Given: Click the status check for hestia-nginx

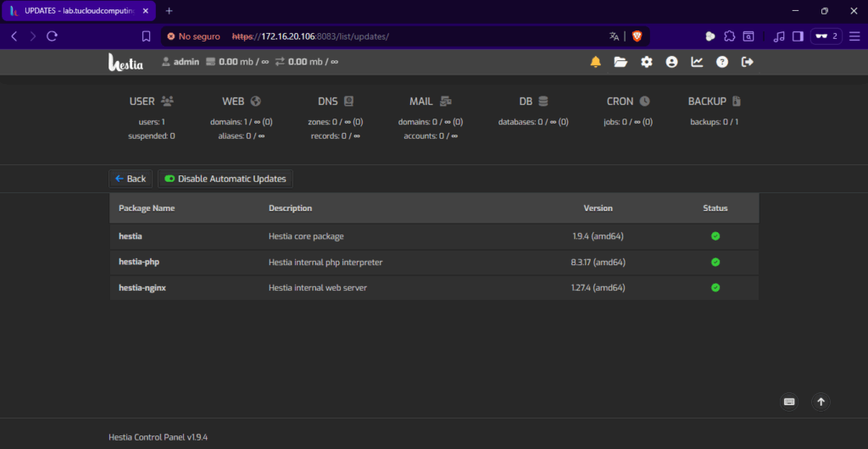Looking at the screenshot, I should 715,287.
